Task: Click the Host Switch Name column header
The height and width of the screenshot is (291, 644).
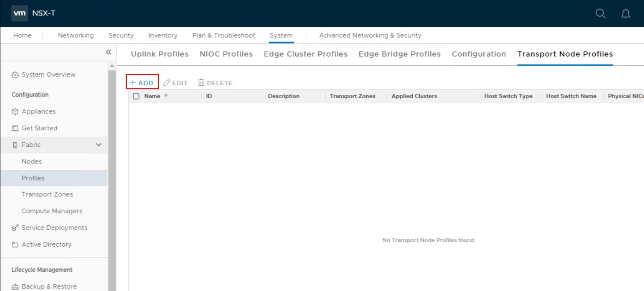Action: click(571, 96)
